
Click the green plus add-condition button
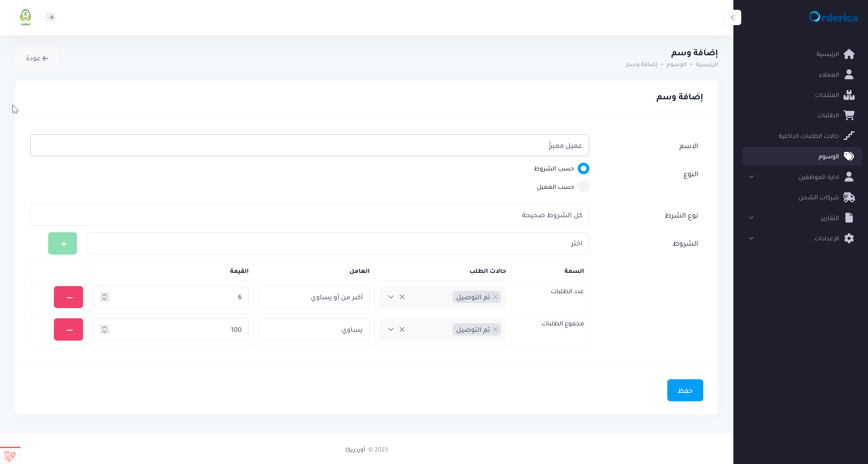pos(62,243)
